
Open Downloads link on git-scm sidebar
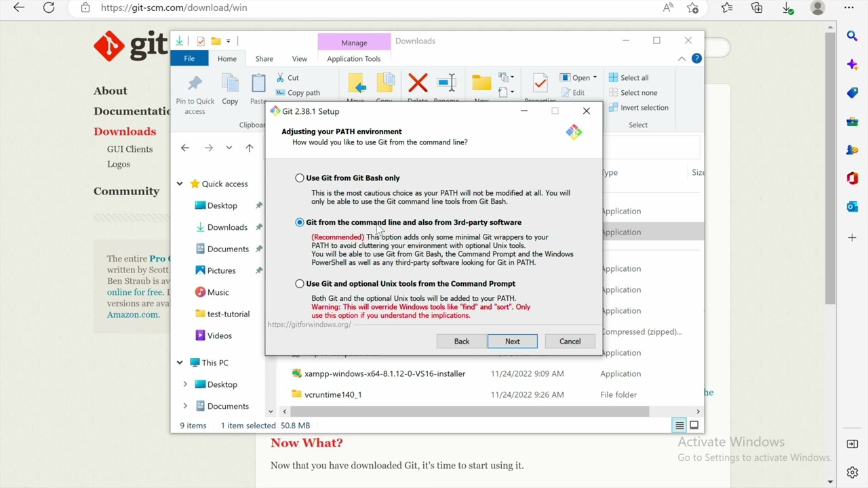[x=125, y=131]
